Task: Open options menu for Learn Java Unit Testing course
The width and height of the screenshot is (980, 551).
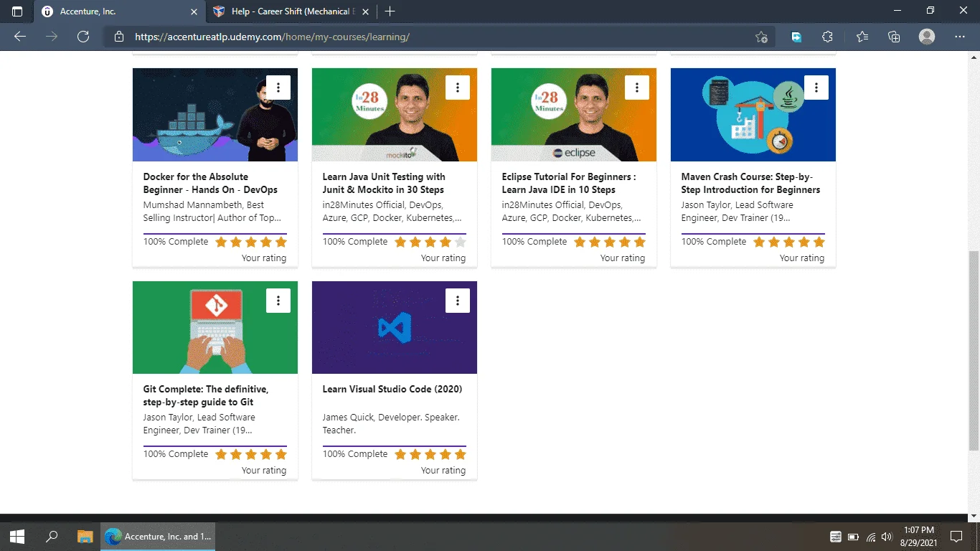Action: click(458, 88)
